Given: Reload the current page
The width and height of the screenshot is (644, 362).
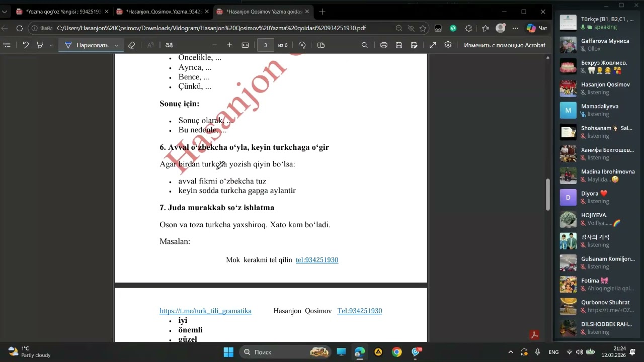Looking at the screenshot, I should click(19, 28).
